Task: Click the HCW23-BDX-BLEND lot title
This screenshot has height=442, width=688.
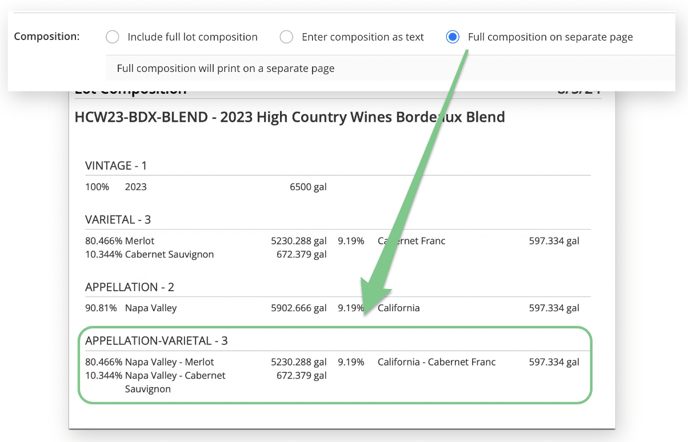Action: coord(290,117)
